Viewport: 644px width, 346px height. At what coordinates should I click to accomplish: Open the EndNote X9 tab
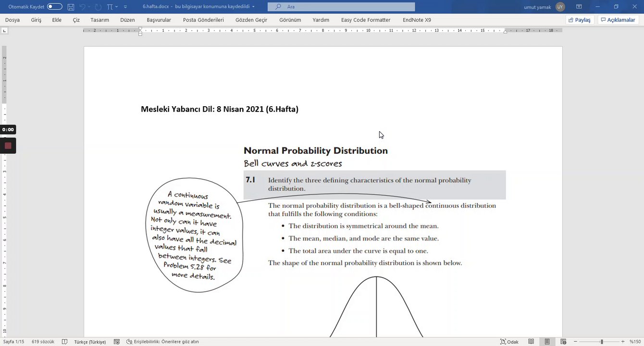pyautogui.click(x=417, y=20)
